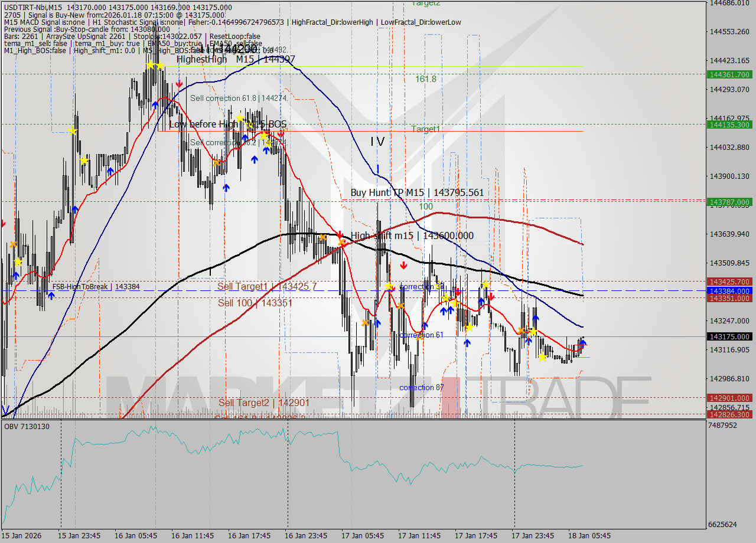Click the yellow star marker beside correction 61 label

(x=470, y=328)
